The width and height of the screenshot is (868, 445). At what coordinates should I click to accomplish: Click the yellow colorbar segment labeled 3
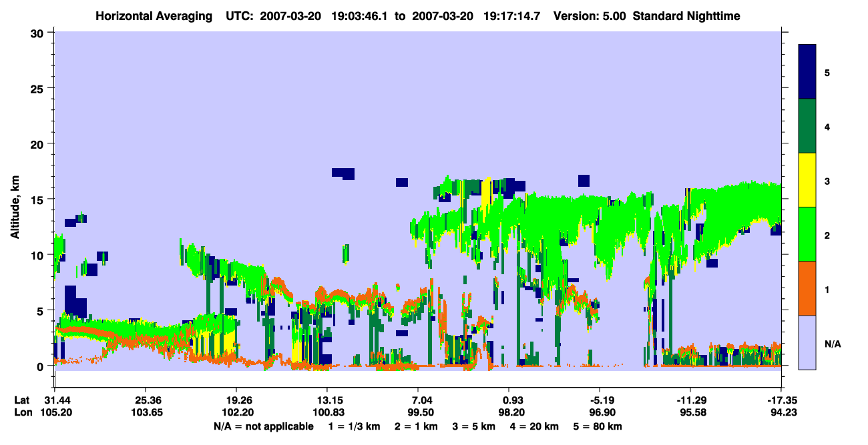[807, 180]
